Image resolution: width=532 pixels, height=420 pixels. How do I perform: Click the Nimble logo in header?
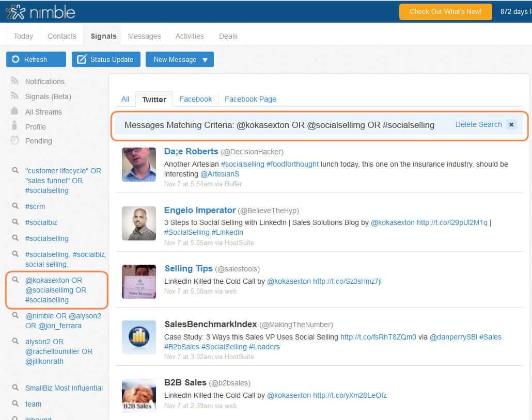(x=40, y=12)
